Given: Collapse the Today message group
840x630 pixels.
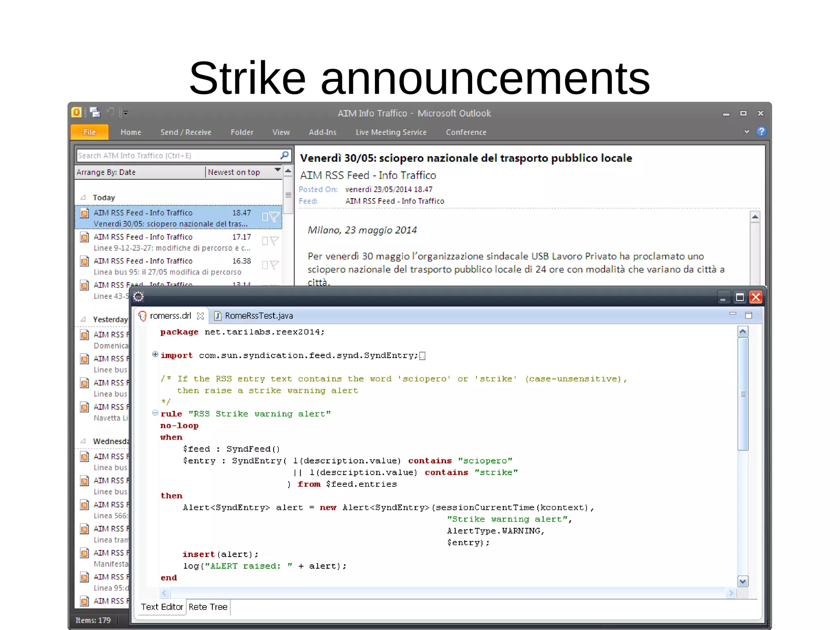Looking at the screenshot, I should 83,197.
